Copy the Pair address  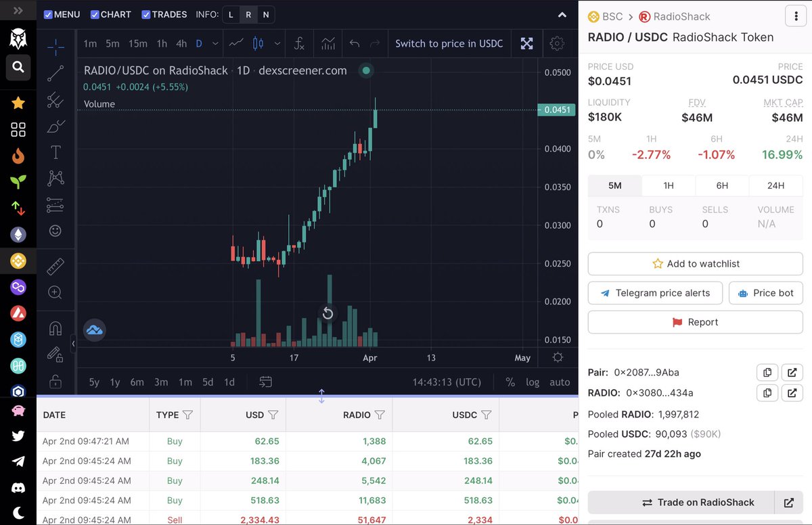click(x=767, y=372)
